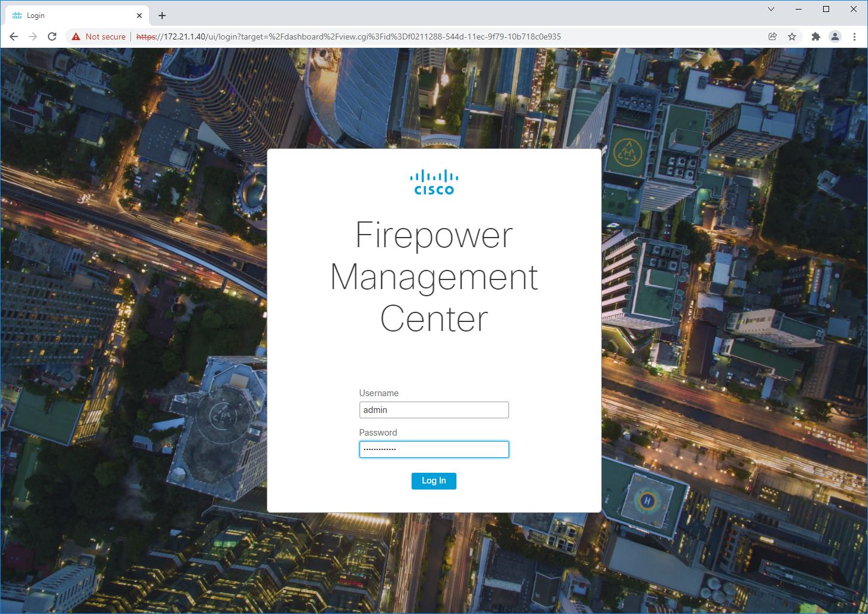Open a new browser tab

pyautogui.click(x=162, y=16)
